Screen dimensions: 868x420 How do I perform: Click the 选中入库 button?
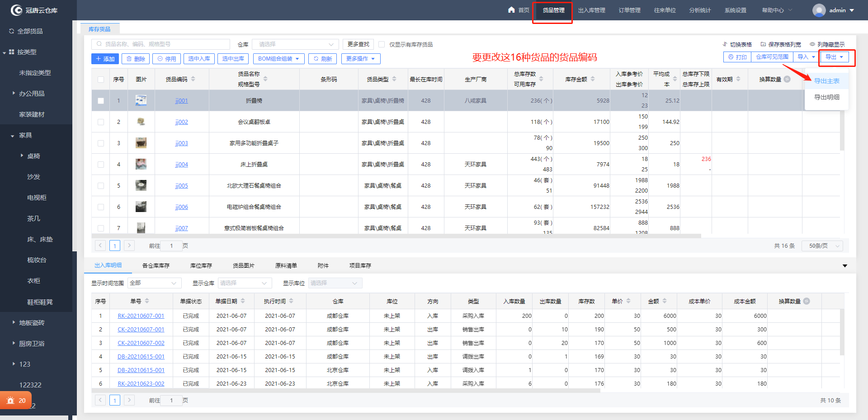(199, 59)
